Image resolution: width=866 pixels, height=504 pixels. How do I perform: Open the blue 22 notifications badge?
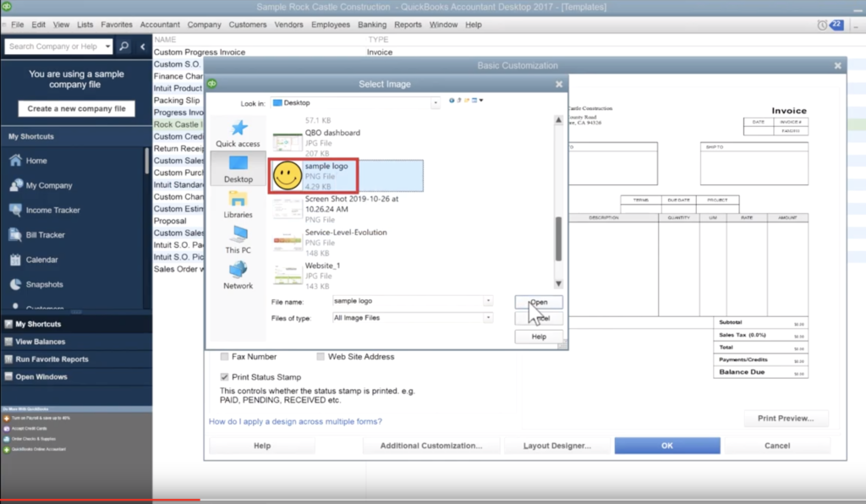click(x=836, y=25)
